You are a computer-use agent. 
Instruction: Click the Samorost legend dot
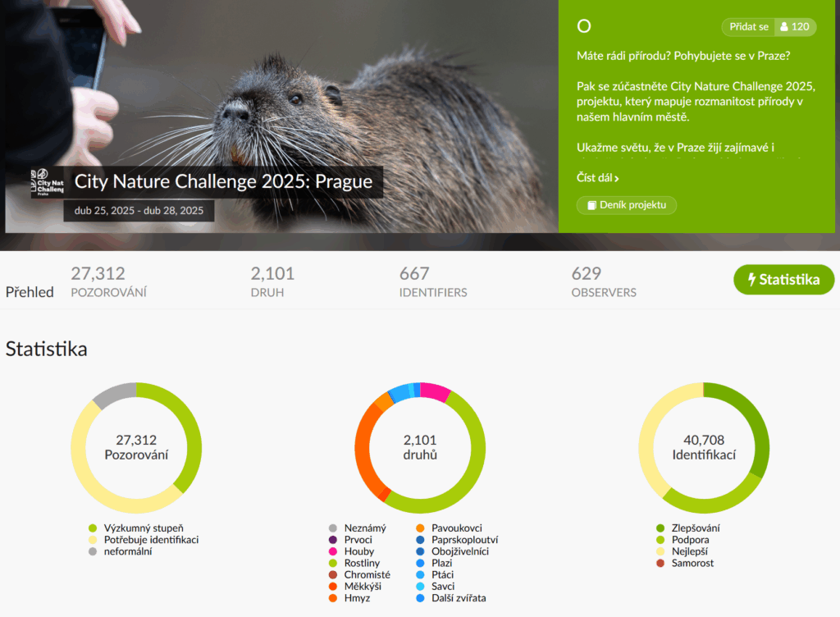(660, 564)
